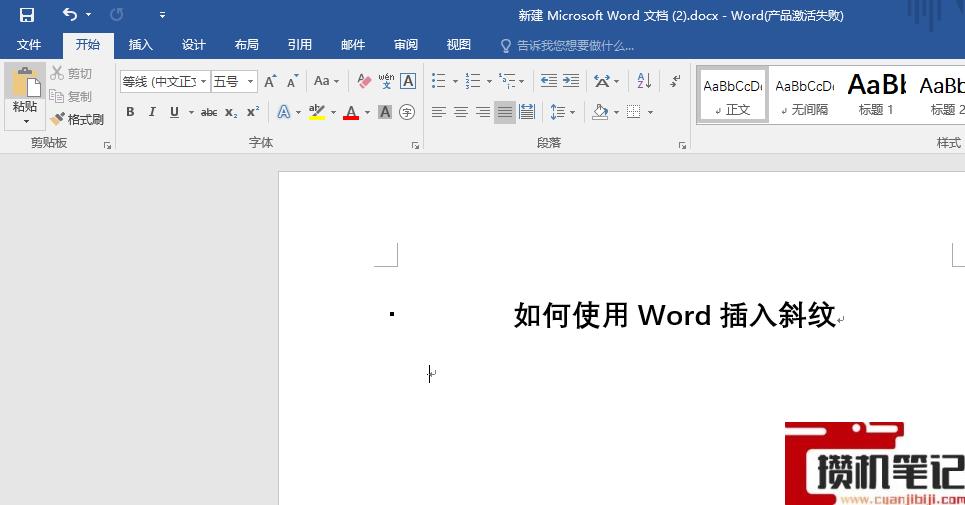The image size is (965, 505).
Task: Open the undo history dropdown arrow
Action: (89, 15)
